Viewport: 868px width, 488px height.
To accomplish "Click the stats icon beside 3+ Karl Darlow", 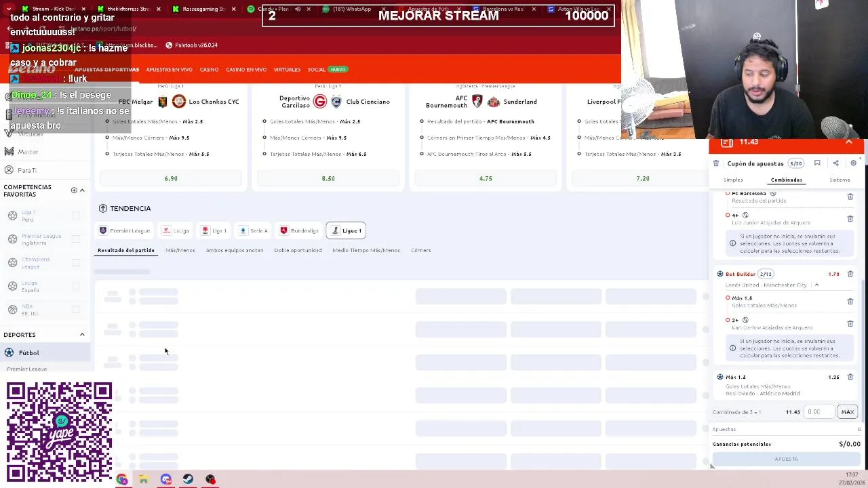I will point(745,320).
